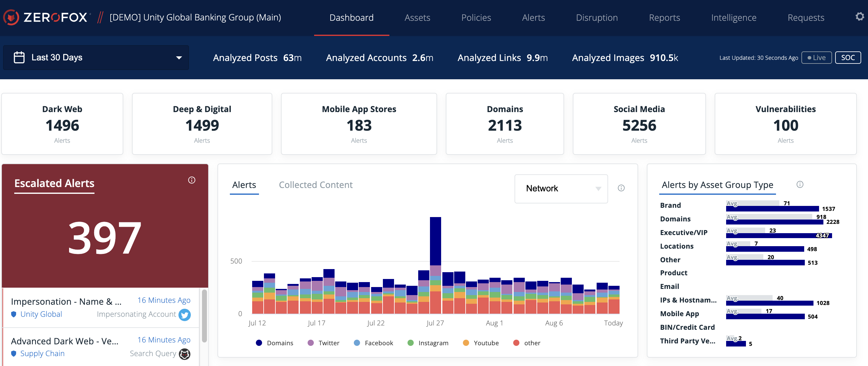Click the info icon on Alerts by Asset Group Type
The width and height of the screenshot is (868, 366).
point(800,184)
